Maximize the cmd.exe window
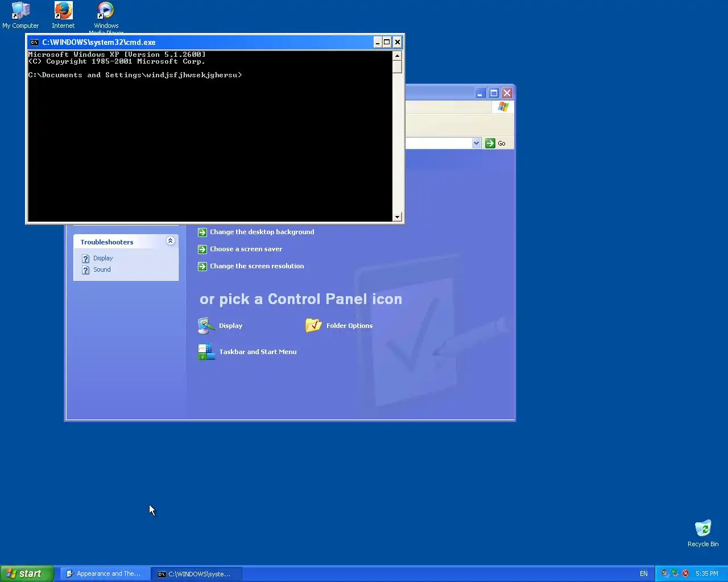The image size is (728, 582). coord(387,42)
